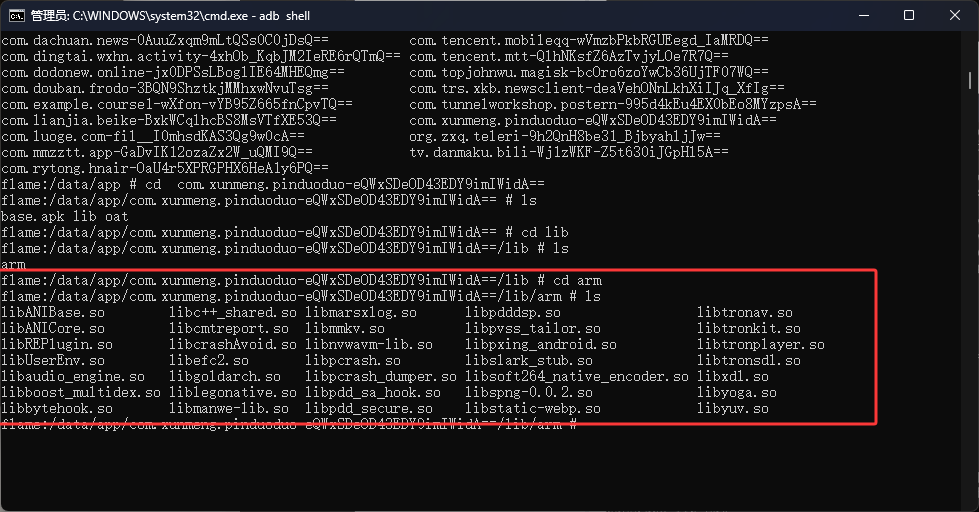Click the com.mmzztt.app package name
The height and width of the screenshot is (512, 979).
tap(57, 152)
